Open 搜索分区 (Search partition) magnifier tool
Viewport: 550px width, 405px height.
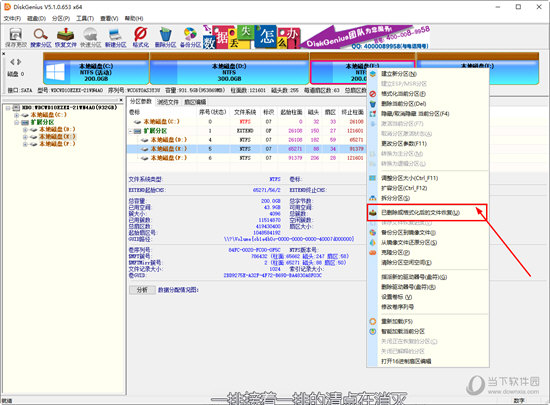pyautogui.click(x=41, y=38)
